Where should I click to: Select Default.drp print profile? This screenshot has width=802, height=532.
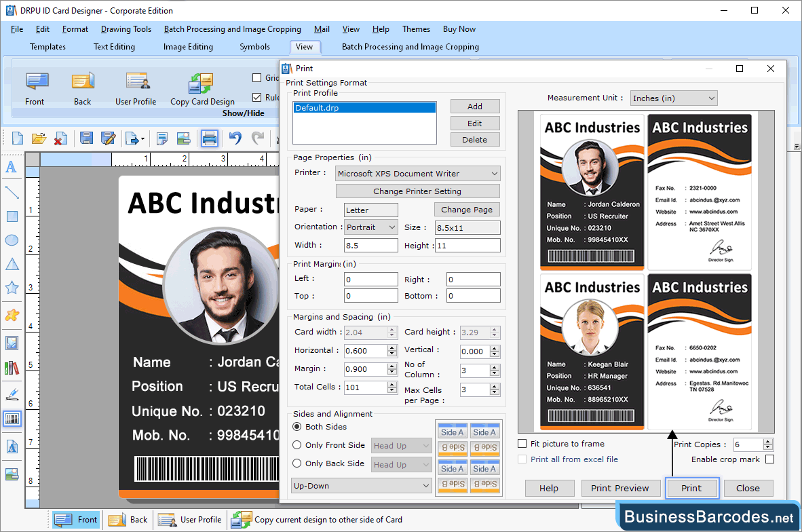[364, 107]
